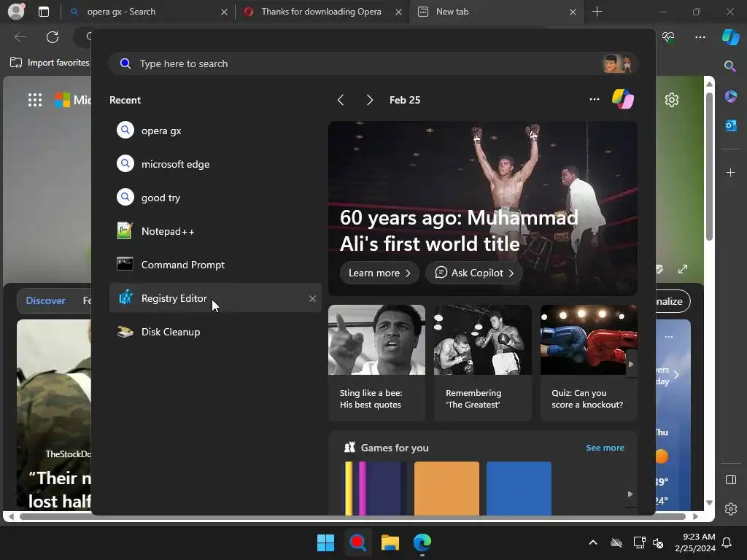Select the good try recent search

point(215,198)
